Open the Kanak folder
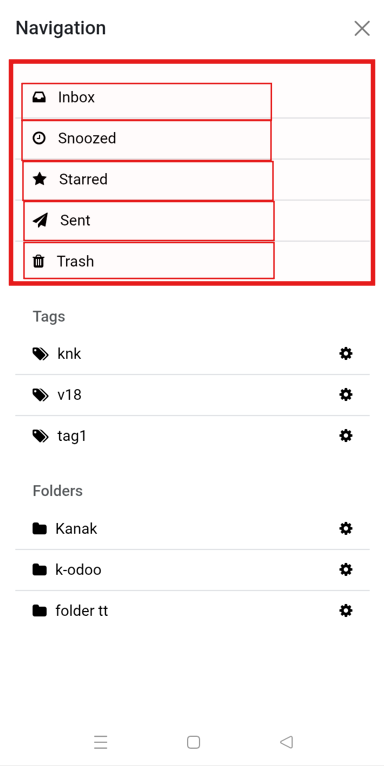Viewport: 384px width, 766px height. pyautogui.click(x=192, y=529)
